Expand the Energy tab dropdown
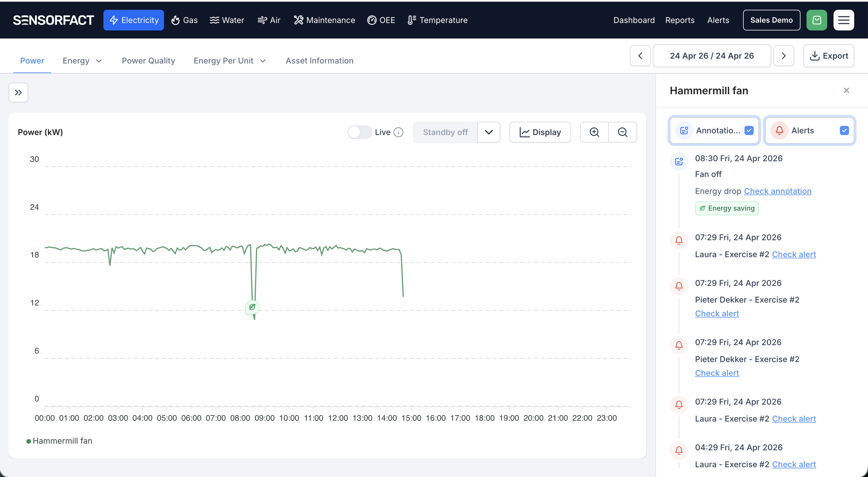This screenshot has width=868, height=477. [99, 61]
